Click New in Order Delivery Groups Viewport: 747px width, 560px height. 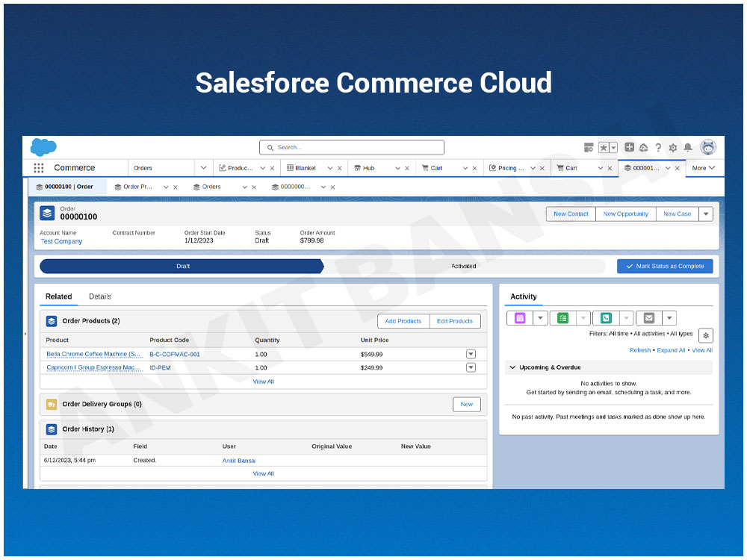click(x=466, y=404)
